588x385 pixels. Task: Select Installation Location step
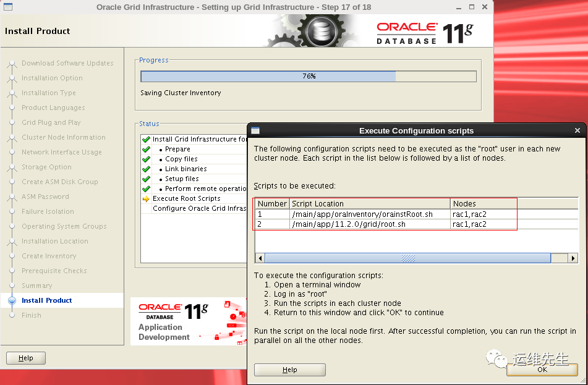pyautogui.click(x=55, y=241)
